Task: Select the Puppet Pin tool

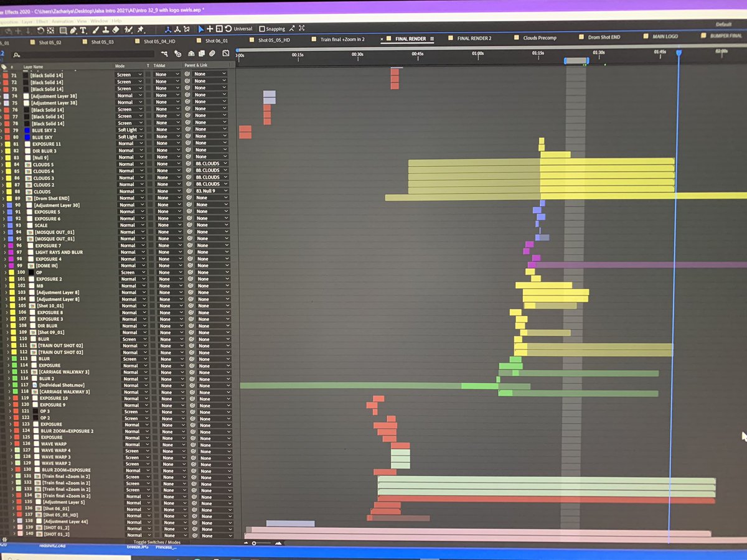Action: pyautogui.click(x=141, y=30)
